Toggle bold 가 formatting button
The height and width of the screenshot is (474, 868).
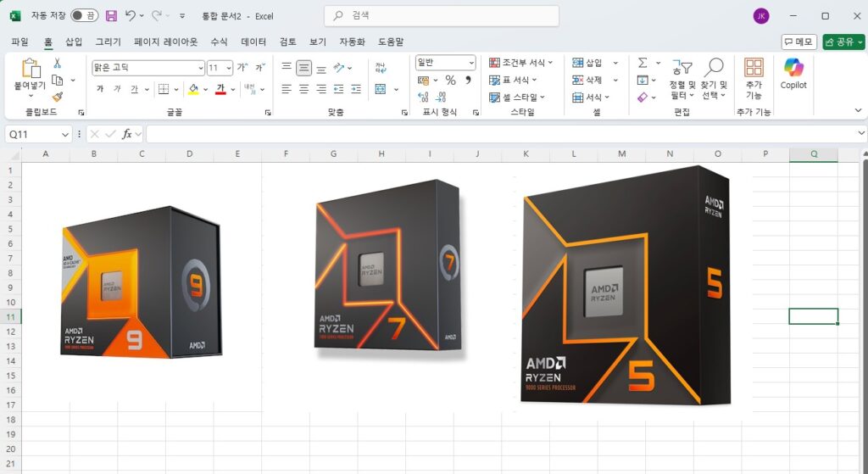click(x=100, y=89)
